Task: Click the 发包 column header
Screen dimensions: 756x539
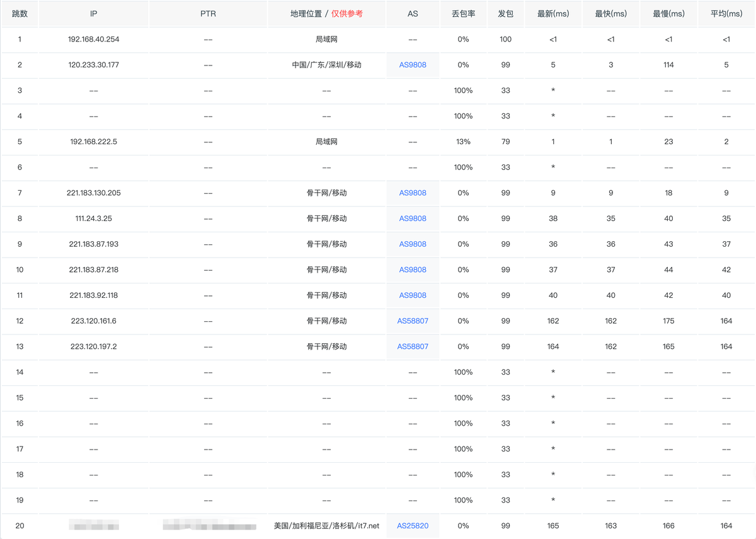Action: click(505, 14)
